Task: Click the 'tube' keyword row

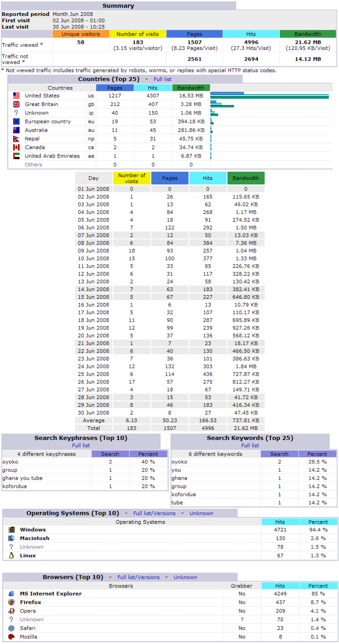Action: [x=254, y=502]
